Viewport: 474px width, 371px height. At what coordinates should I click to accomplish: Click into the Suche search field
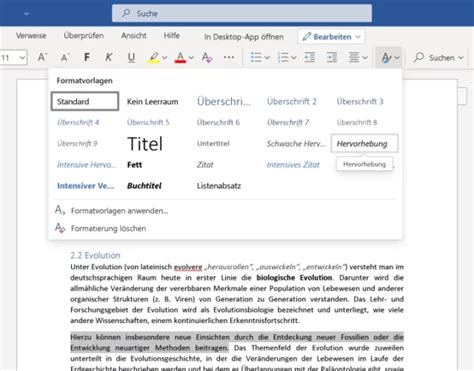click(x=242, y=13)
